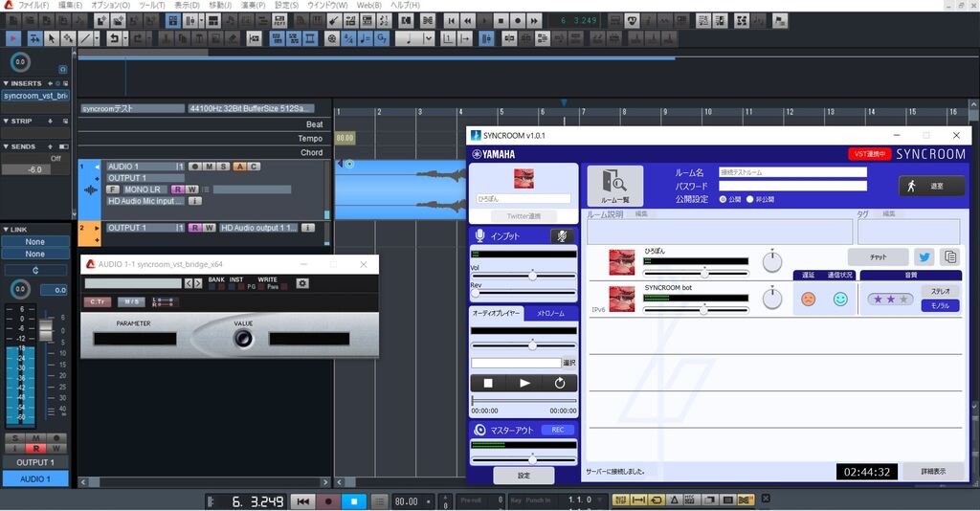Image resolution: width=980 pixels, height=511 pixels.
Task: Click the G7 chord icon
Action: pyautogui.click(x=381, y=38)
